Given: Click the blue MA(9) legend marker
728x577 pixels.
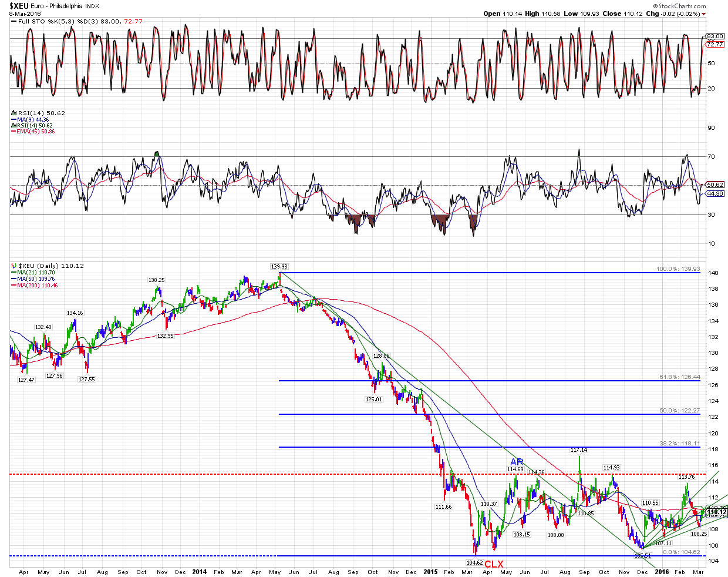Looking at the screenshot, I should 14,119.
